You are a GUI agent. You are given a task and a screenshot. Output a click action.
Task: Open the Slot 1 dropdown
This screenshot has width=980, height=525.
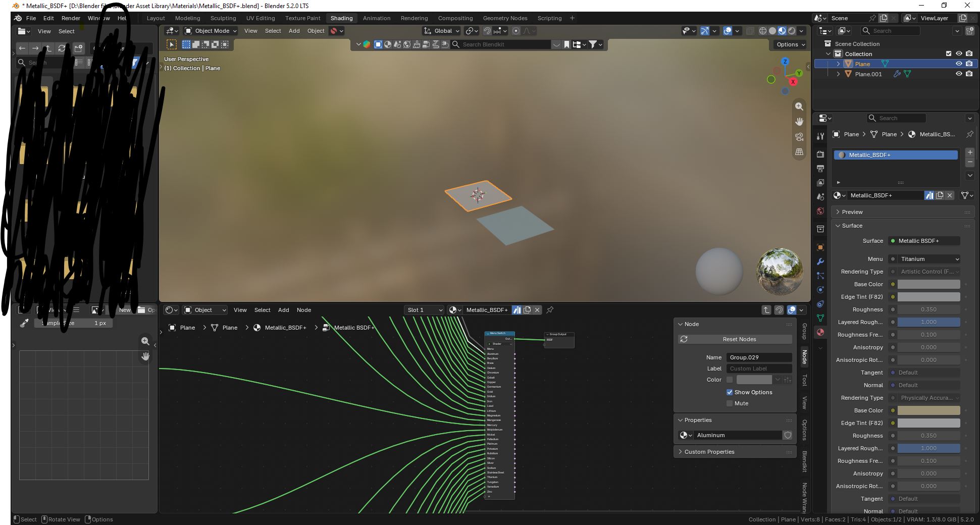(424, 310)
